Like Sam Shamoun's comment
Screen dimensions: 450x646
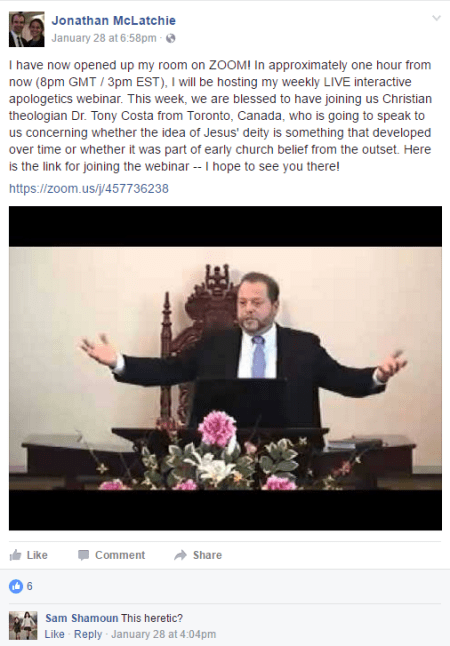pyautogui.click(x=55, y=634)
